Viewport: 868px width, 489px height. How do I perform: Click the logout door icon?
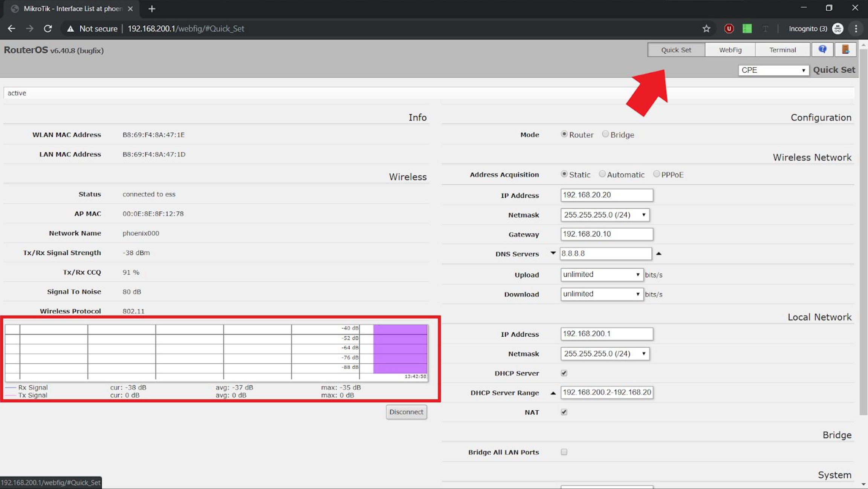click(845, 49)
